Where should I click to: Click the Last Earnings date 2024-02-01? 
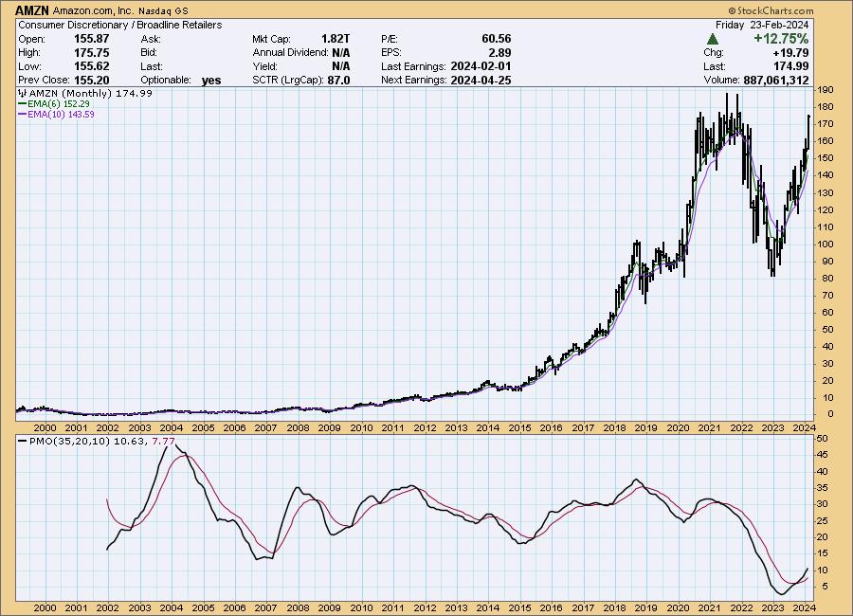481,66
